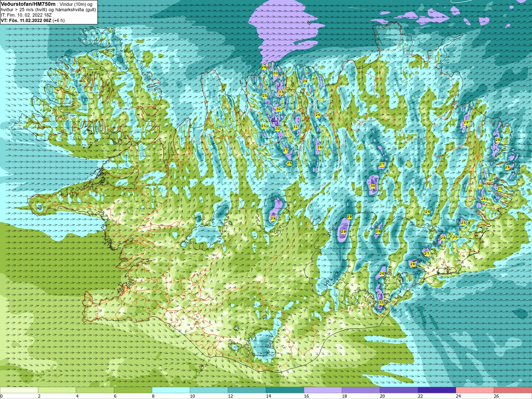Click the legend scale value "24"
Image resolution: width=532 pixels, height=399 pixels.
pos(458,396)
